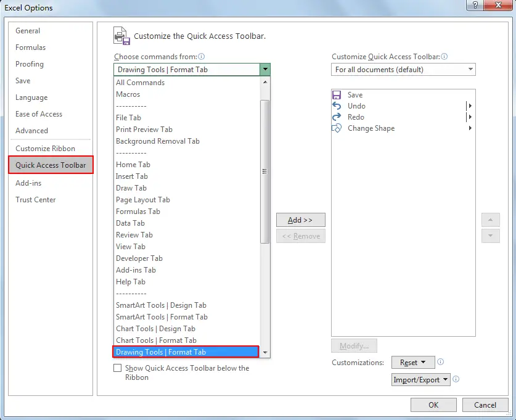Click the dropdown list scroll down arrow
The image size is (516, 420).
(265, 353)
